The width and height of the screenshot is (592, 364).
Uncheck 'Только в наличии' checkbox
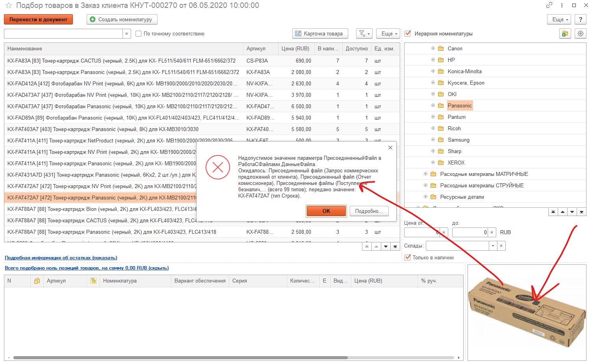coord(408,257)
